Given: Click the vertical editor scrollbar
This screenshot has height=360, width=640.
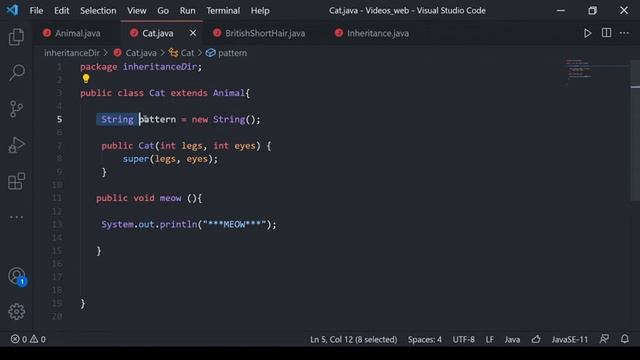Looking at the screenshot, I should tap(635, 131).
